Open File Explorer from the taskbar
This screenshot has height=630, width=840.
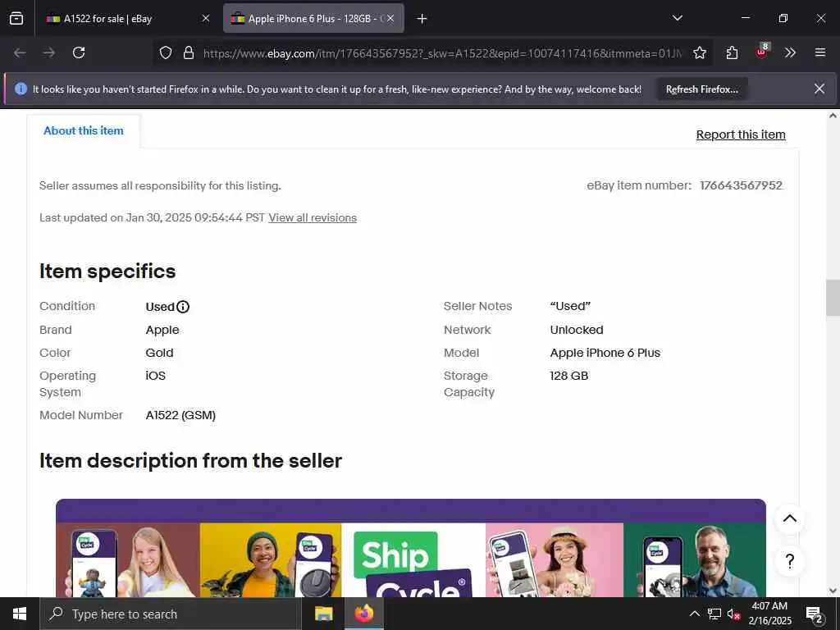pos(323,614)
